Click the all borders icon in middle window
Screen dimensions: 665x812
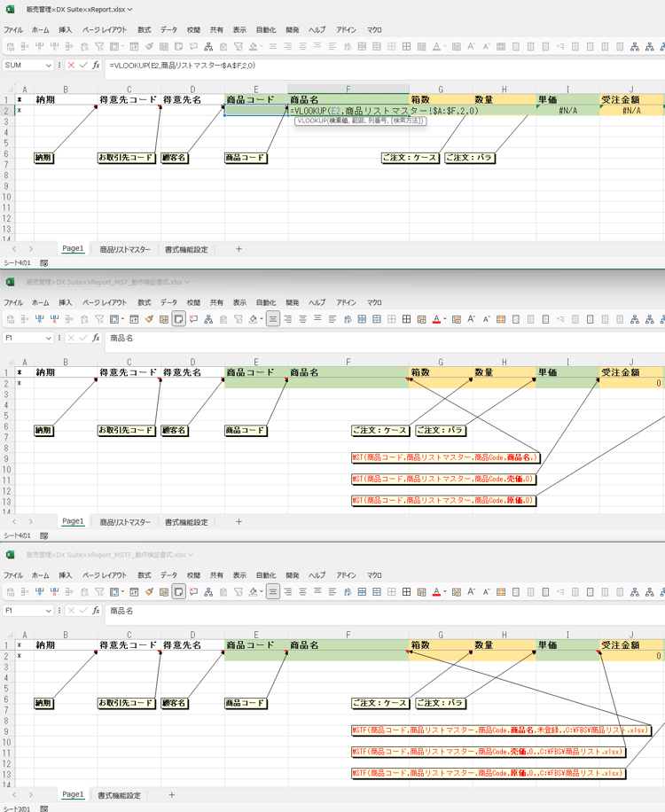coord(407,319)
